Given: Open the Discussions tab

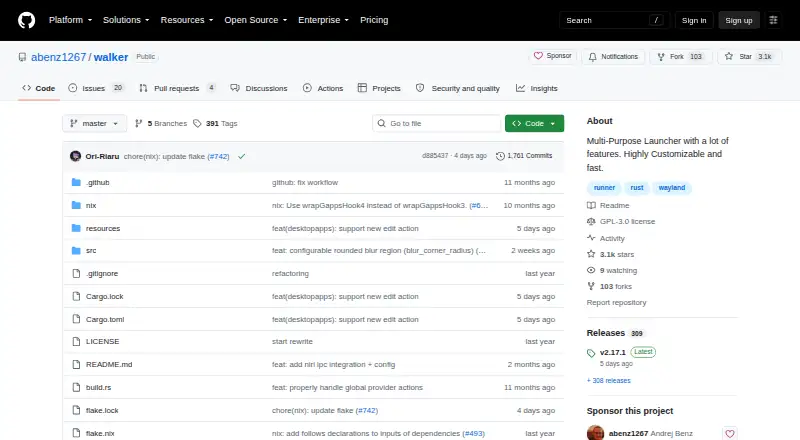Looking at the screenshot, I should click(x=259, y=88).
